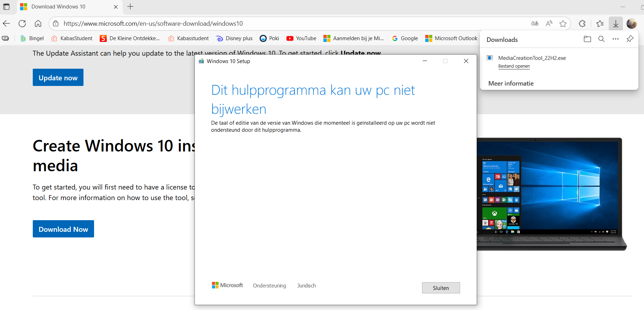
Task: Add page to favorites star icon
Action: pos(563,24)
